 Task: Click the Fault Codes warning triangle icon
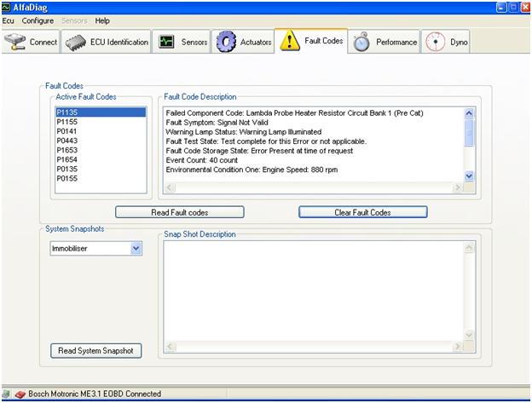tap(289, 40)
